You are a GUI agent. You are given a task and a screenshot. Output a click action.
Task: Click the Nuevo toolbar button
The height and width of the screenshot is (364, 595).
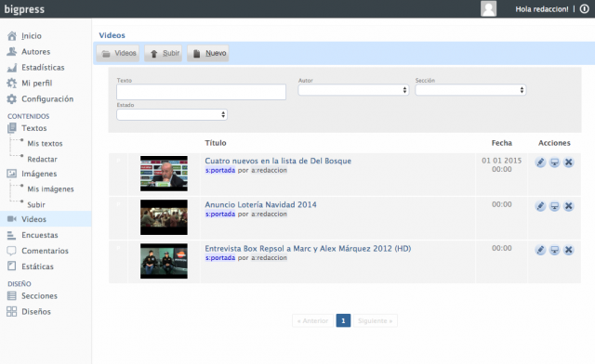[x=208, y=53]
